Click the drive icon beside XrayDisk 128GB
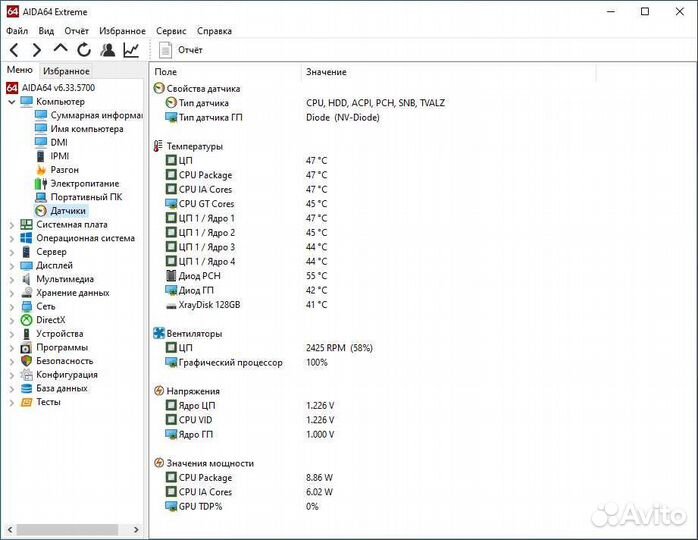 pyautogui.click(x=171, y=306)
